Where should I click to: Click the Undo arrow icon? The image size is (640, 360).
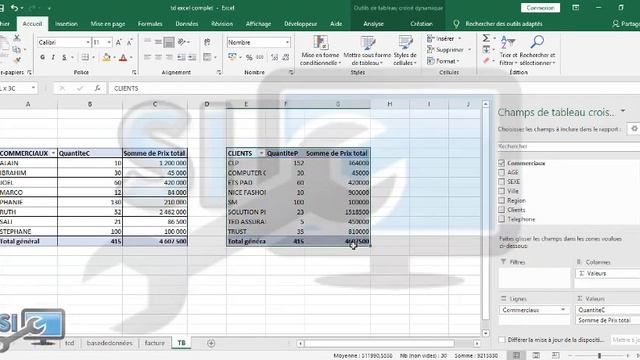pyautogui.click(x=14, y=8)
